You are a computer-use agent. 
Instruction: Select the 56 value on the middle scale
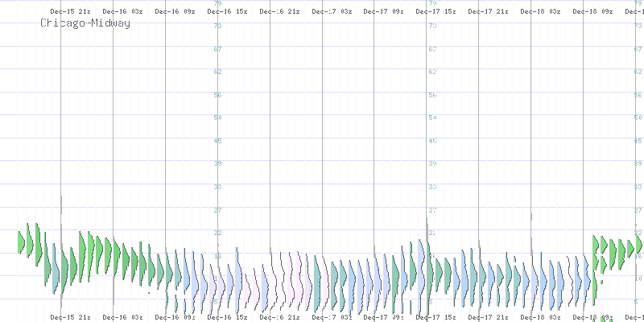click(432, 95)
